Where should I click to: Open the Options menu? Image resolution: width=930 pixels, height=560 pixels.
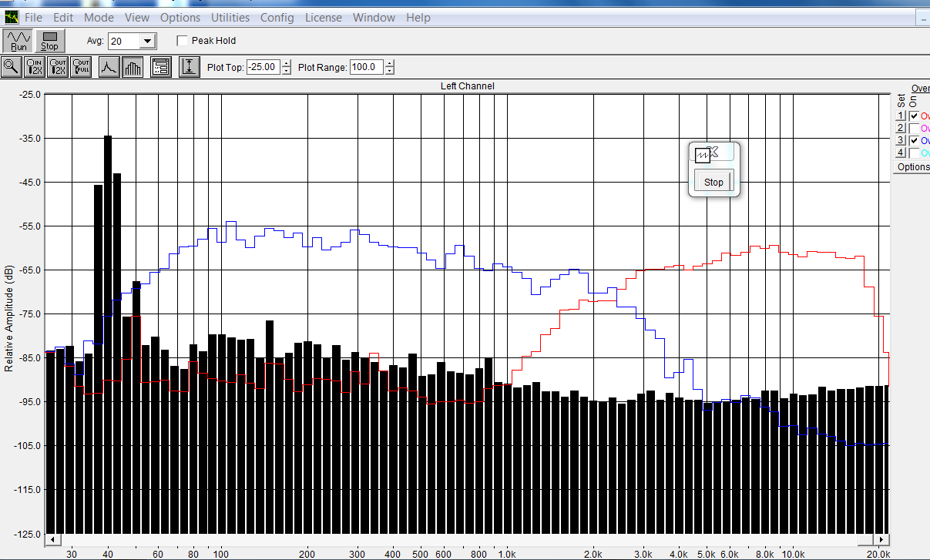pyautogui.click(x=180, y=17)
